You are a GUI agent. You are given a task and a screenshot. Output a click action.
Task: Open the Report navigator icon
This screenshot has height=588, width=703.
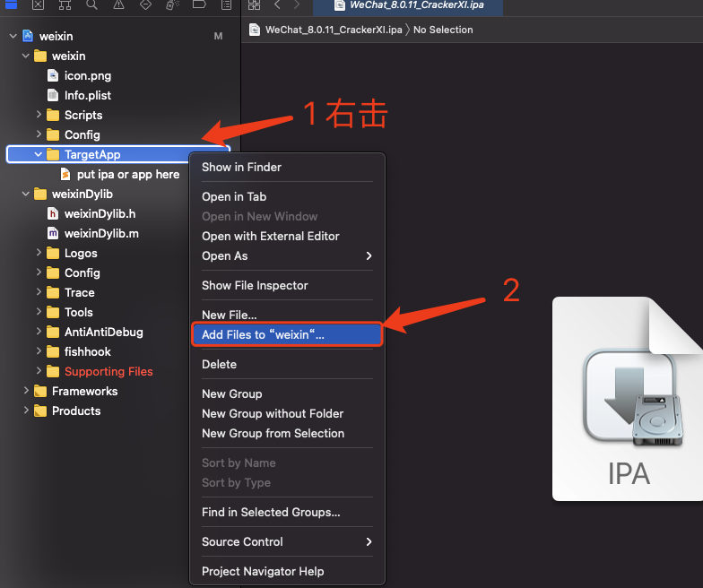226,4
